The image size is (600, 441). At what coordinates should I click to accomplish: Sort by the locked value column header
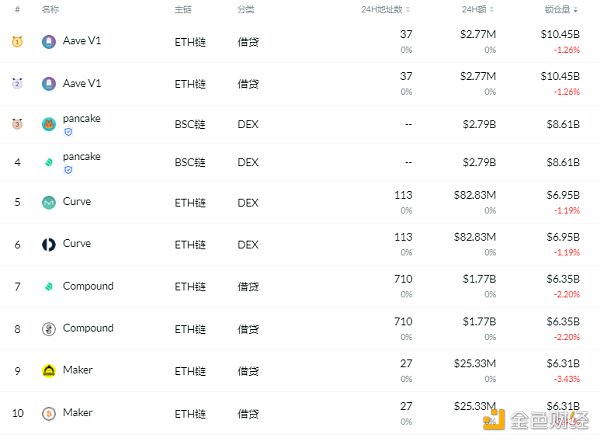pyautogui.click(x=561, y=9)
